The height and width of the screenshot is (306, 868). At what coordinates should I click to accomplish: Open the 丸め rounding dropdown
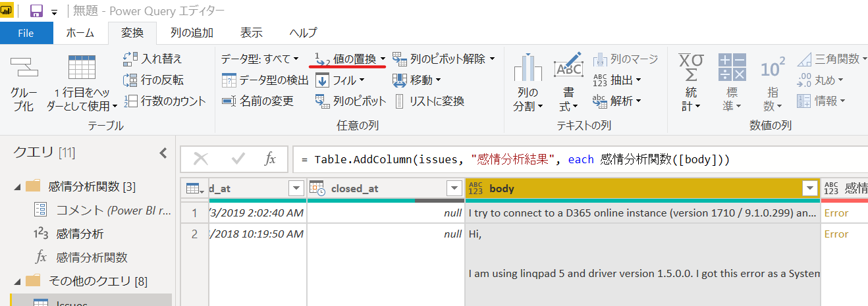821,80
